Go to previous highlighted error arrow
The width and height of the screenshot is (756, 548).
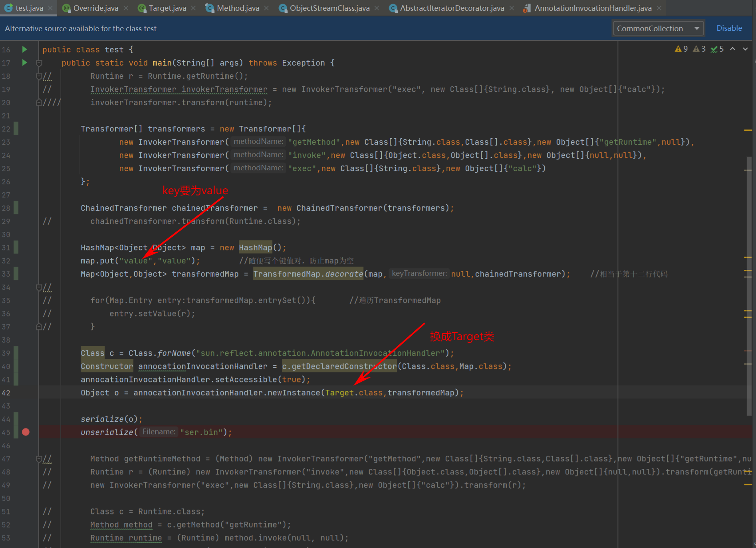pyautogui.click(x=732, y=49)
